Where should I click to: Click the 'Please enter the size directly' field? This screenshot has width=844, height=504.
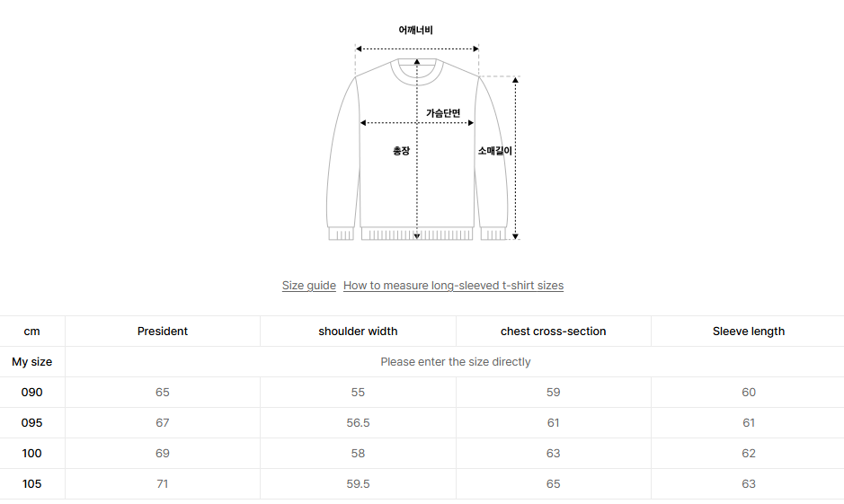pos(455,362)
